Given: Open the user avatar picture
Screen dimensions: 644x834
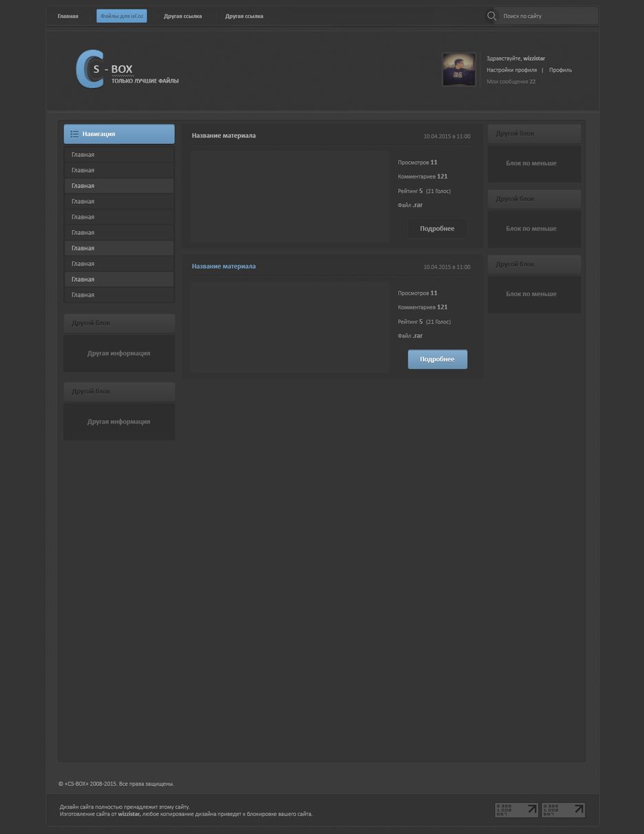Looking at the screenshot, I should [x=459, y=70].
